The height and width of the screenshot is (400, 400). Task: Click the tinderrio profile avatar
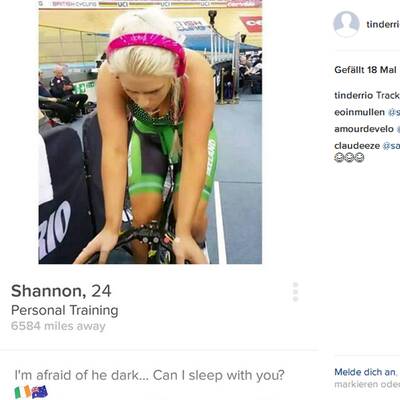346,24
